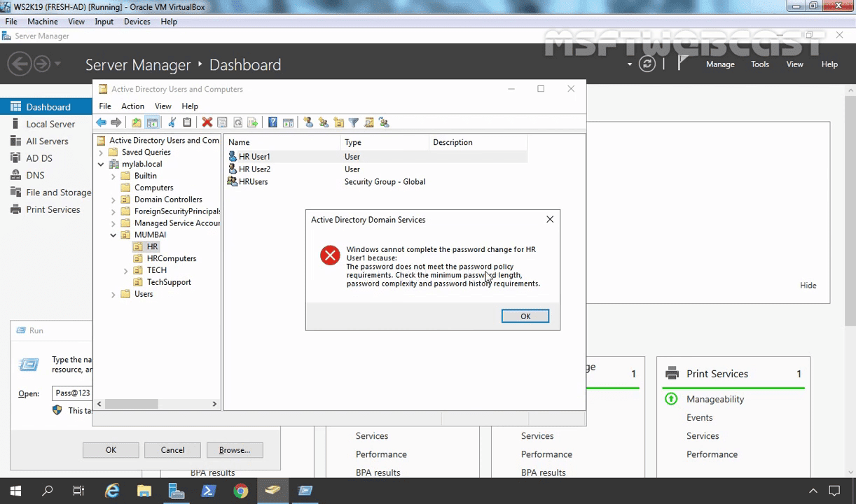Open the ADUC window's View menu
The image size is (856, 504).
(163, 106)
